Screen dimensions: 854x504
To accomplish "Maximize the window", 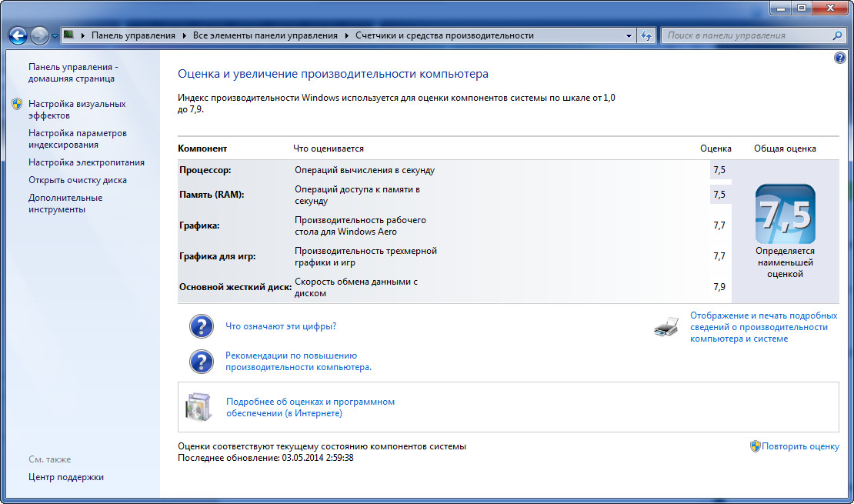I will 802,8.
